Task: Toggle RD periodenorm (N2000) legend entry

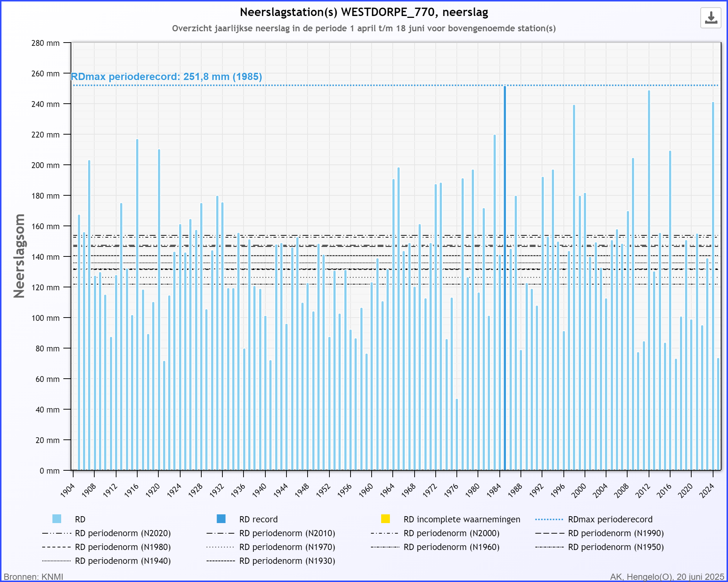Action: pos(435,533)
